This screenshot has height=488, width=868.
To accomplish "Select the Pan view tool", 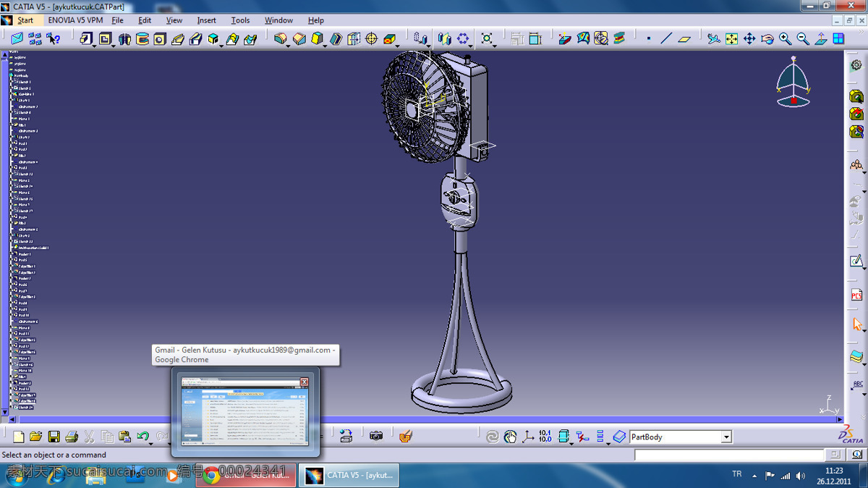I will (749, 38).
